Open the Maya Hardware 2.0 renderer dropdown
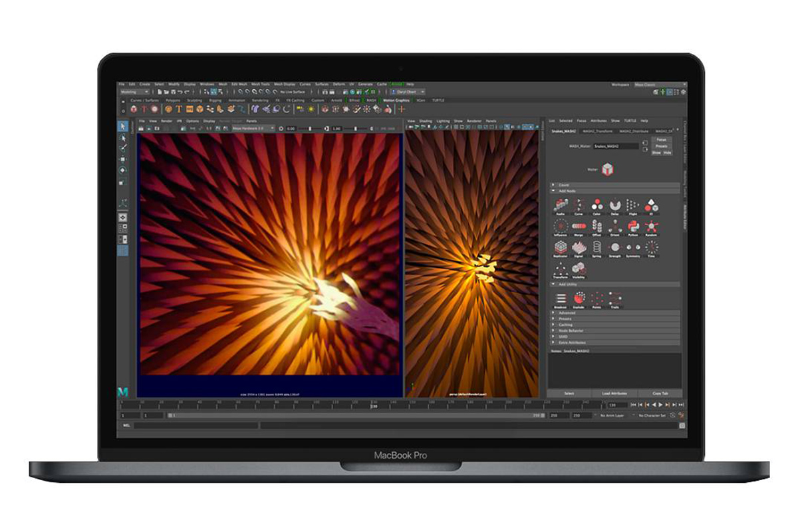Screen dimensions: 798x532 click(254, 128)
